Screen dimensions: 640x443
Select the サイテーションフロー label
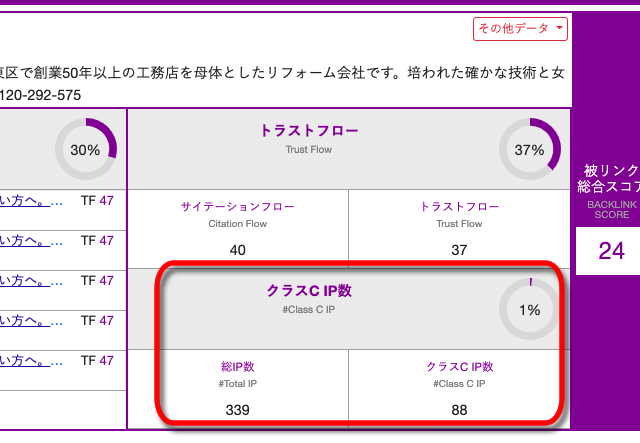(x=238, y=207)
